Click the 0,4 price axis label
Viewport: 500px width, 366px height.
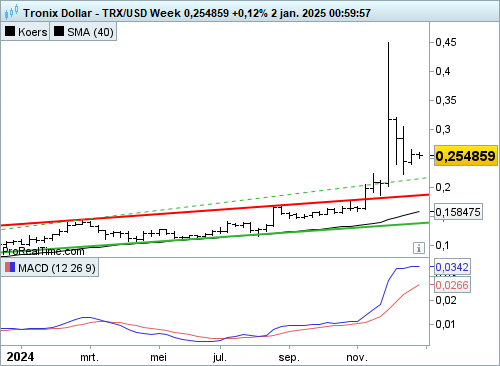[443, 71]
